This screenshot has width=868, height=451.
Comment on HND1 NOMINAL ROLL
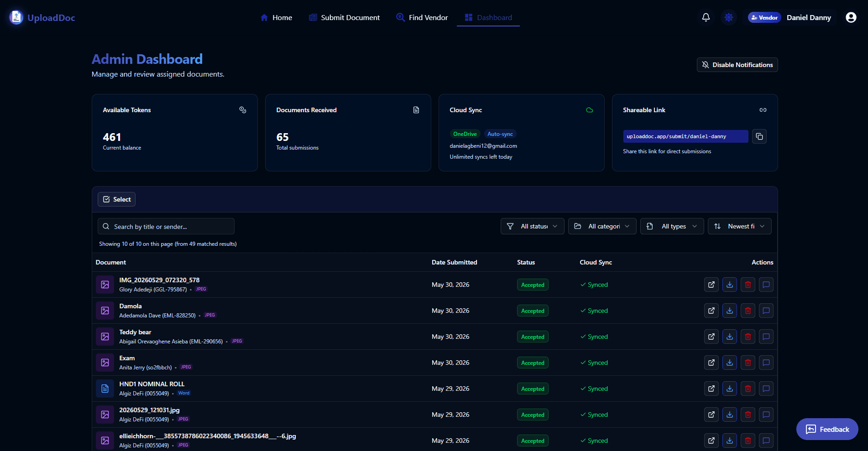pyautogui.click(x=766, y=389)
